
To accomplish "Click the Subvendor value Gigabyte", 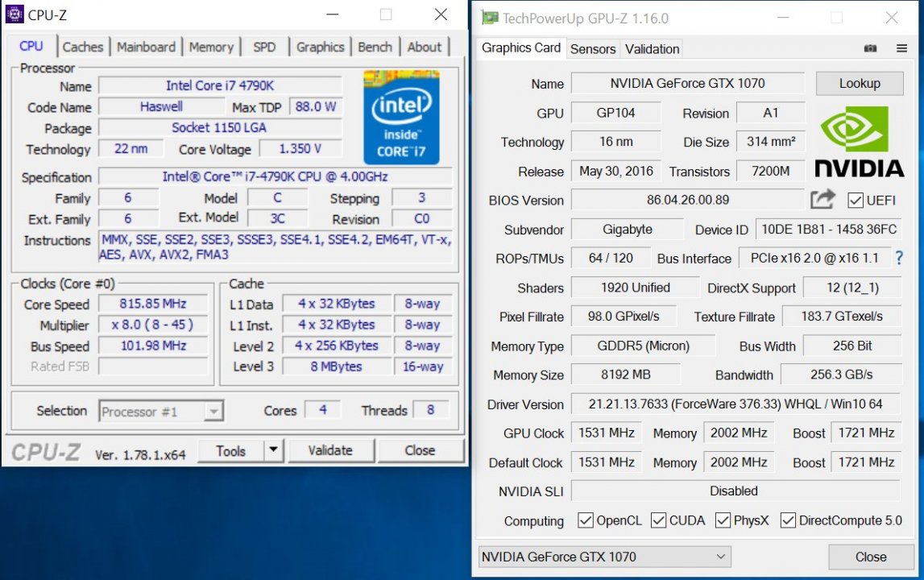I will 628,230.
